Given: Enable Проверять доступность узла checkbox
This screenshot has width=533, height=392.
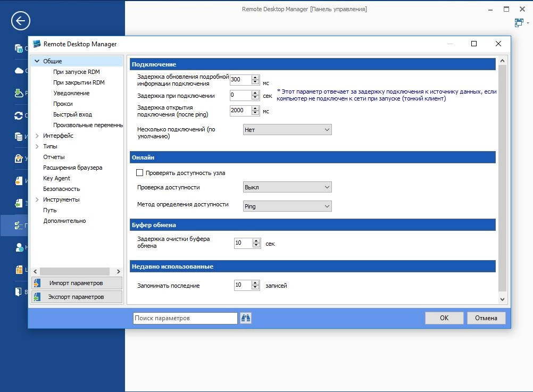Looking at the screenshot, I should [x=139, y=173].
